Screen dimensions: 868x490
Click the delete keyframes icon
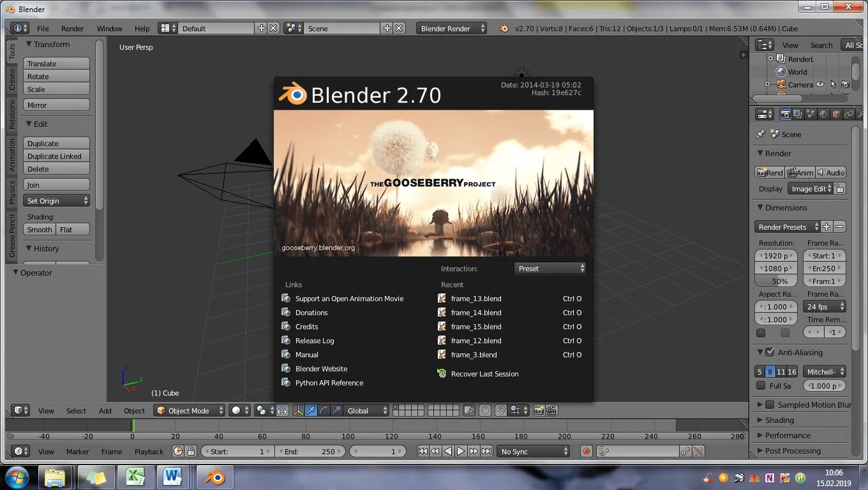tap(698, 451)
